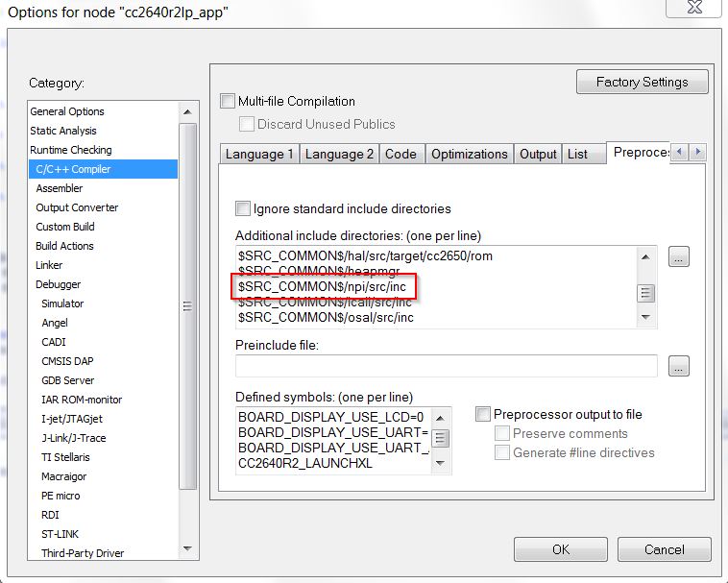Choose Debugger from the Category list
Screen dimensions: 728x583
click(59, 284)
